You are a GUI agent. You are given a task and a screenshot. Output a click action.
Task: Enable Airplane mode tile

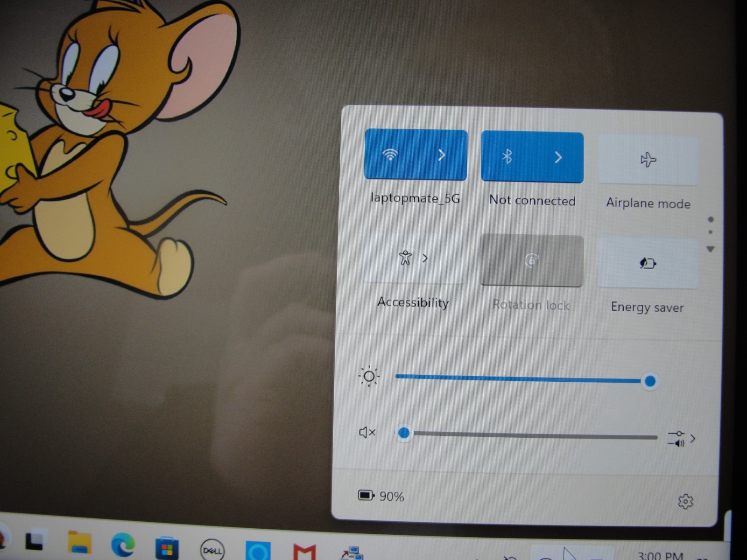click(648, 160)
